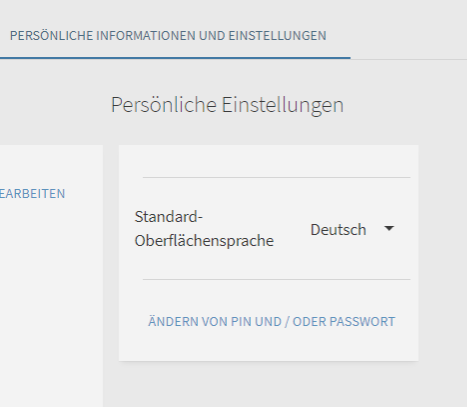Image resolution: width=467 pixels, height=407 pixels.
Task: Click Ändern von PIN und / oder Passwort
Action: 272,322
